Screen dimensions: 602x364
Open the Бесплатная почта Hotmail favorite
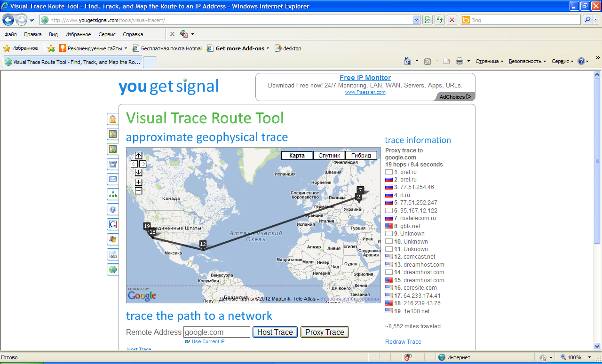pyautogui.click(x=167, y=48)
